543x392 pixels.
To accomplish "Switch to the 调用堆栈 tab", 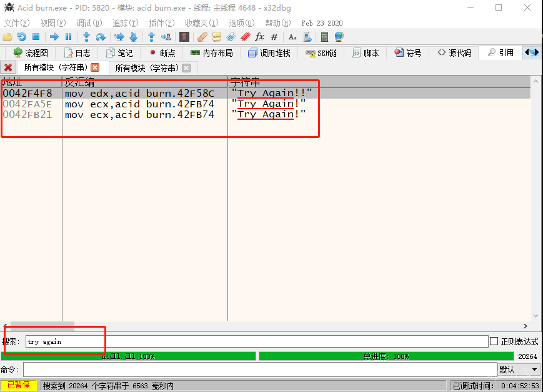I will pos(269,53).
